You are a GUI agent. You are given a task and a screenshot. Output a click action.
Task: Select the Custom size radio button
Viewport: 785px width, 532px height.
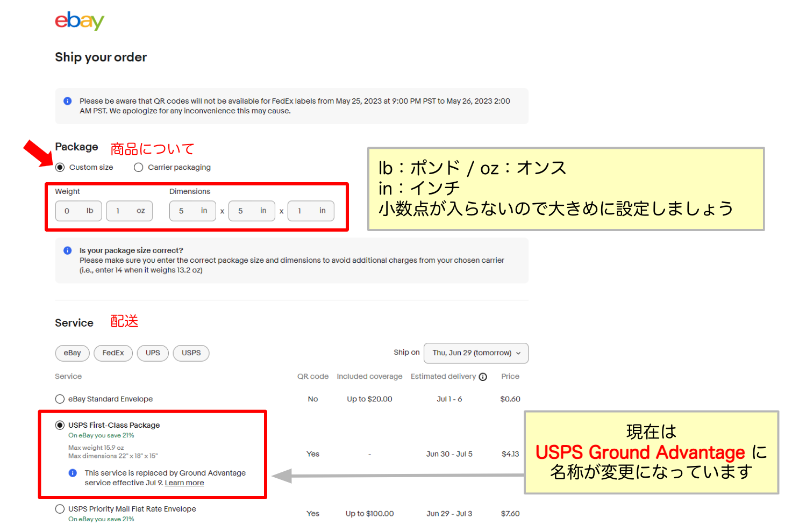point(60,167)
